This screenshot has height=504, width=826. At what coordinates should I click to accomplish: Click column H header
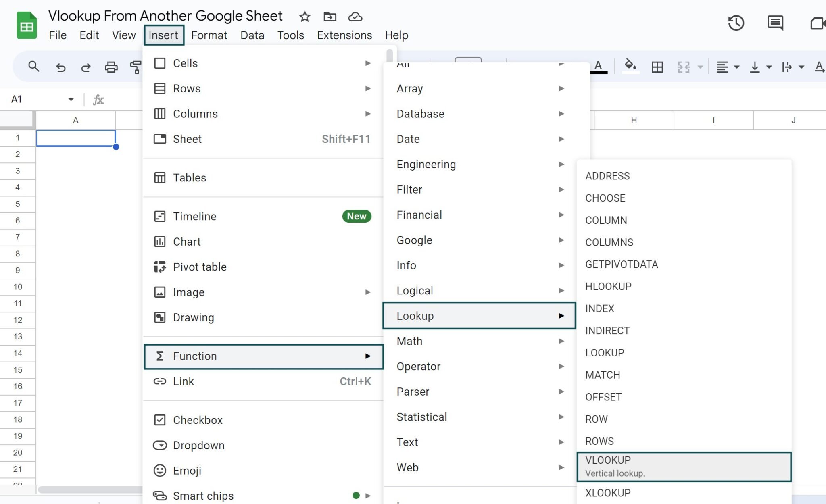click(x=634, y=120)
